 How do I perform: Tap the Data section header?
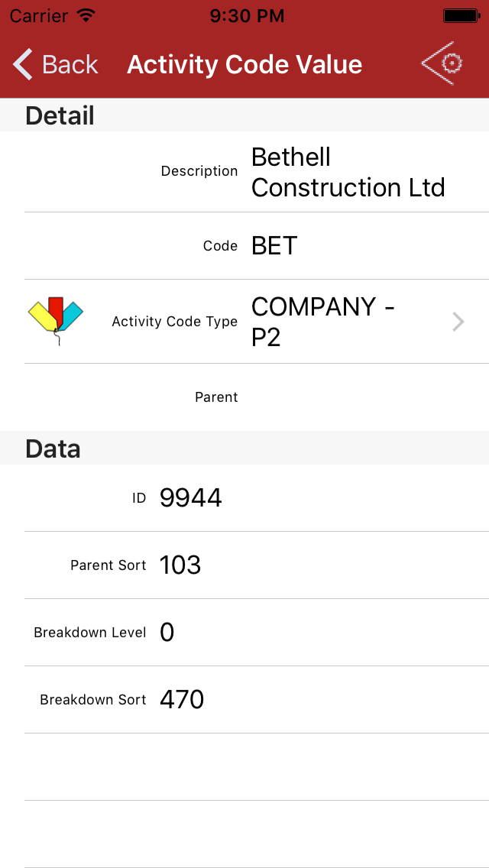click(53, 449)
